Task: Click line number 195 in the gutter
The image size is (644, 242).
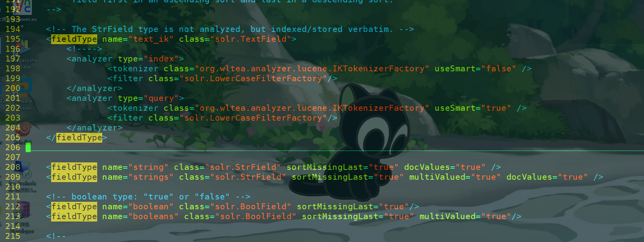Action: point(13,39)
